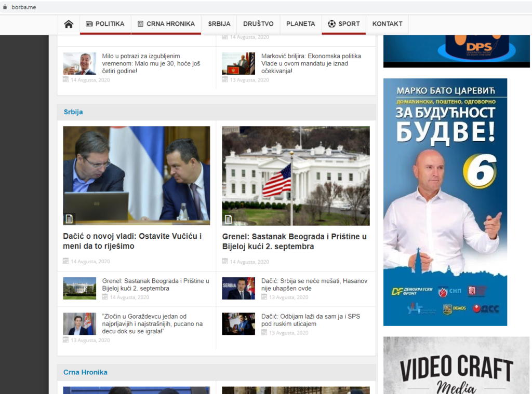Click small White House thumbnail in list
532x394 pixels.
[79, 289]
